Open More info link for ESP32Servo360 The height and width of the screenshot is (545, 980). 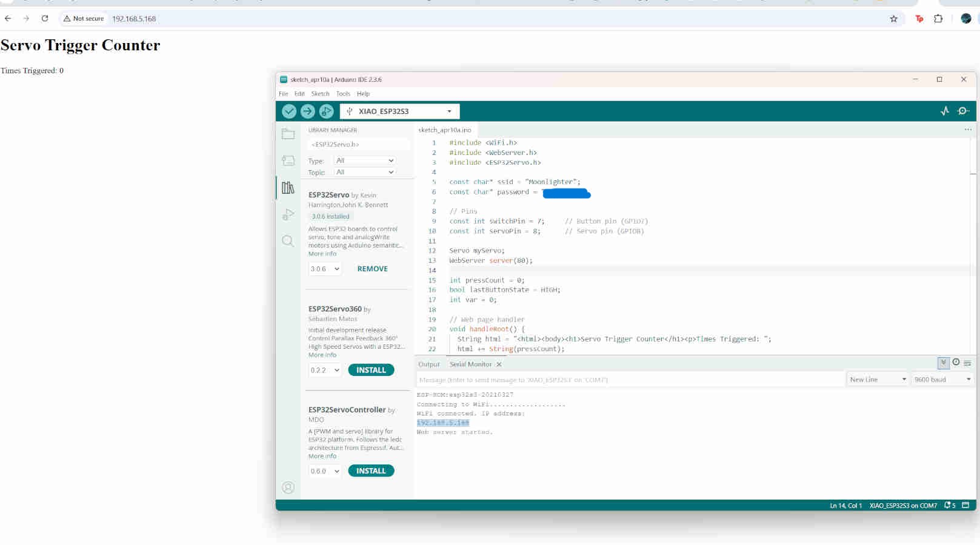[x=322, y=355]
